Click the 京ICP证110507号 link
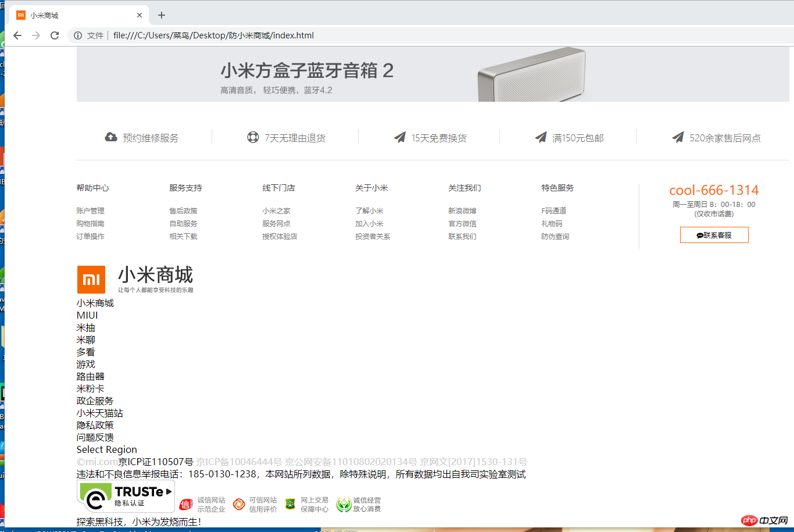The height and width of the screenshot is (532, 794). click(156, 462)
